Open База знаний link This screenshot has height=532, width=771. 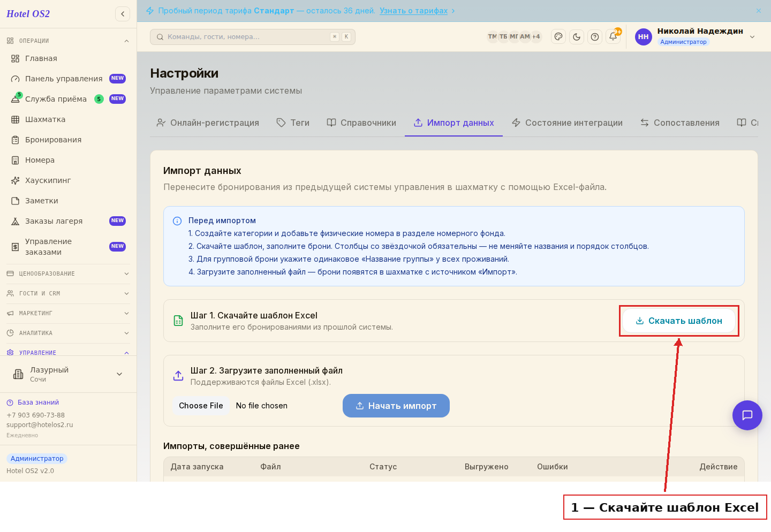pos(33,402)
